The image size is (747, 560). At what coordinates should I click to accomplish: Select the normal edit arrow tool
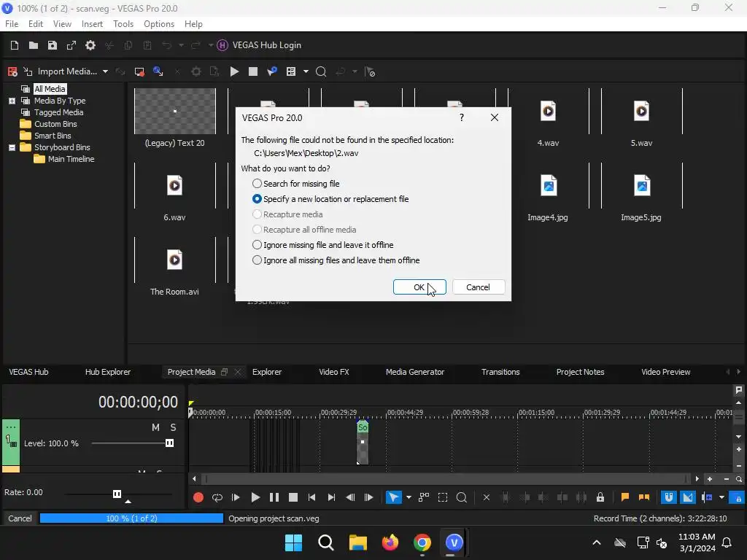393,497
